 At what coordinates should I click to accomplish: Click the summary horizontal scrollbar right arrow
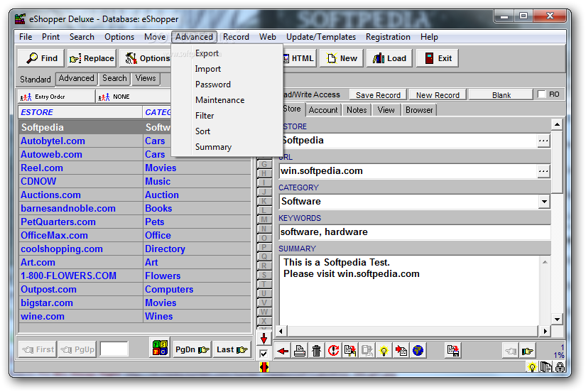tap(545, 331)
